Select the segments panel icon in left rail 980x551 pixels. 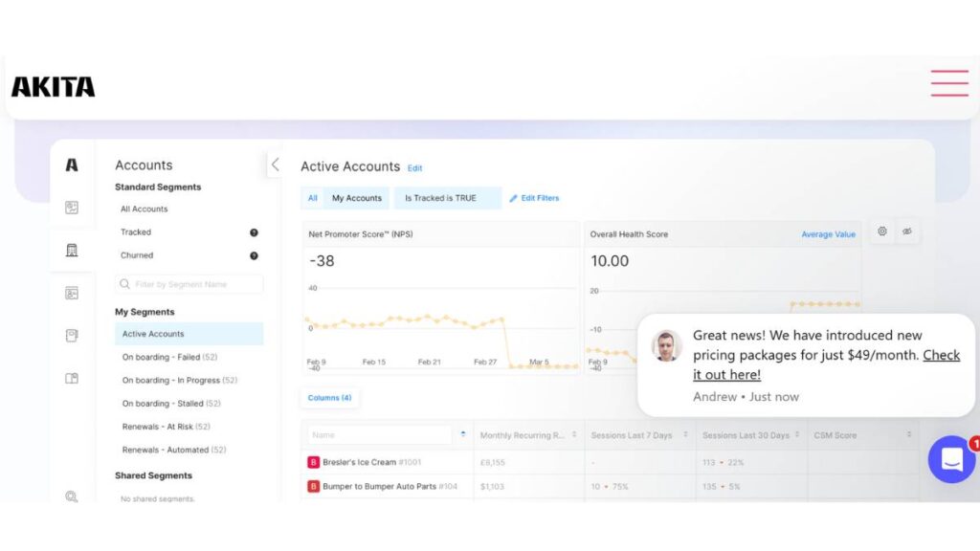72,206
